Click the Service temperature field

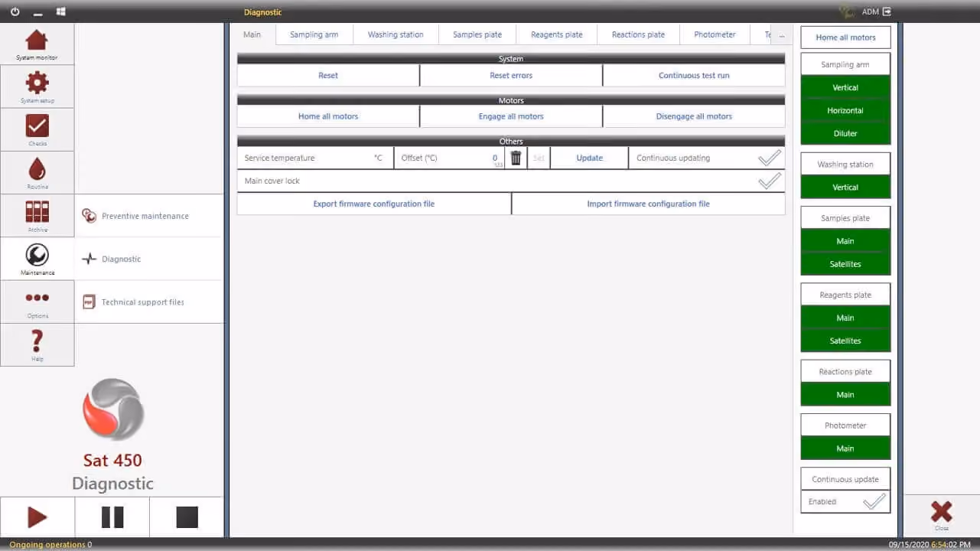point(315,158)
